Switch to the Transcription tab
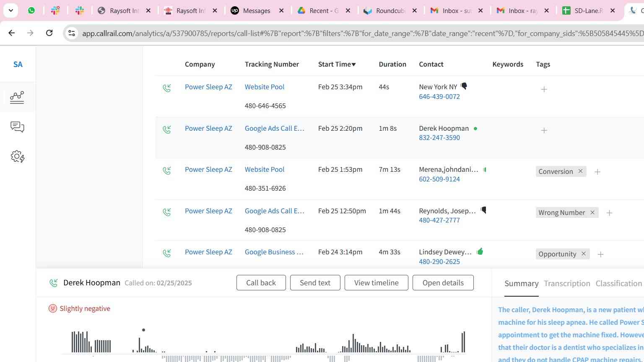Image resolution: width=644 pixels, height=362 pixels. pyautogui.click(x=567, y=284)
